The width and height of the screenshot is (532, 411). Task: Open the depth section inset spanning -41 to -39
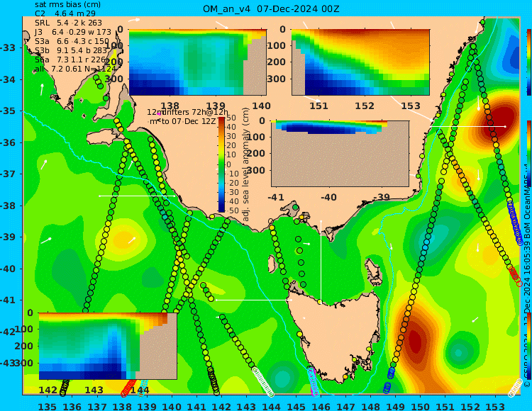340,154
